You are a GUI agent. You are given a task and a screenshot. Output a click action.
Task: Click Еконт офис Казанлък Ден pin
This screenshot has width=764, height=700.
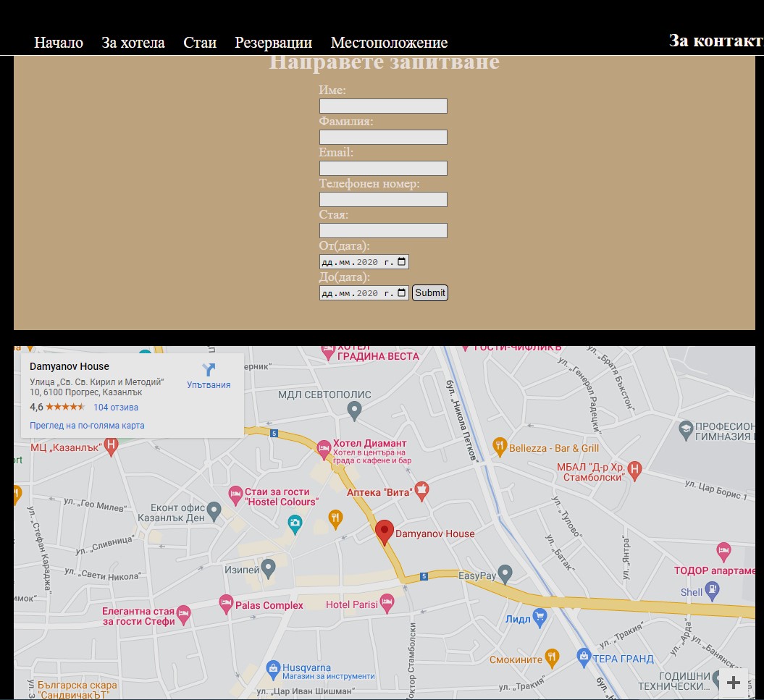click(214, 511)
